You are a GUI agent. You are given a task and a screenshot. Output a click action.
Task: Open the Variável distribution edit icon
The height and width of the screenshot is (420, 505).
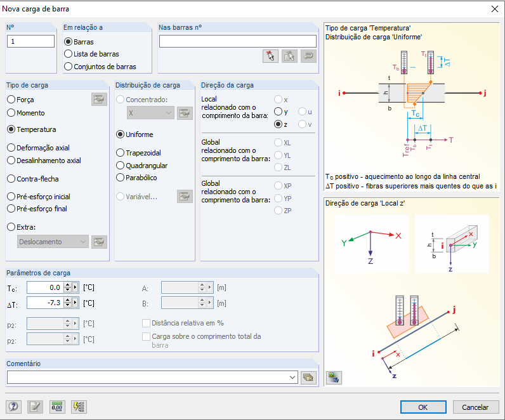[185, 197]
